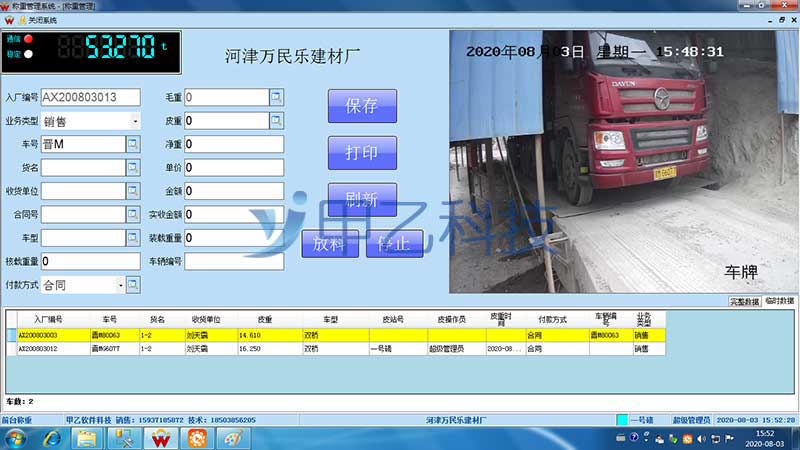Switch to the 临时数据 tab
Screen dimensions: 800x450
click(780, 300)
